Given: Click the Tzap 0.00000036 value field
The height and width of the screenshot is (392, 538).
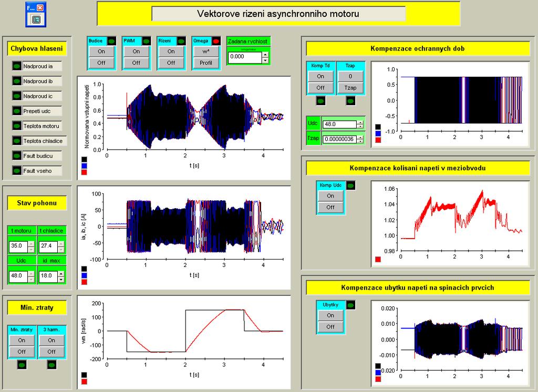Looking at the screenshot, I should tap(340, 139).
